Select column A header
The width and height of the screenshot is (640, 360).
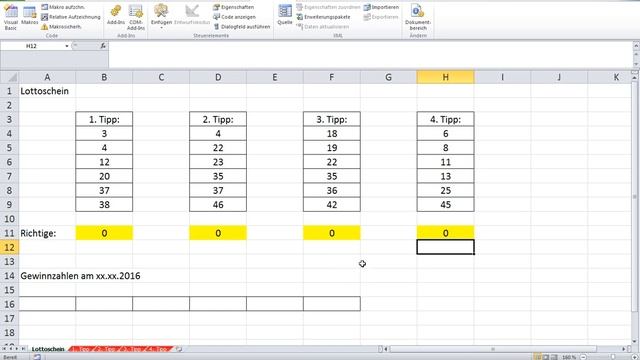pos(47,77)
